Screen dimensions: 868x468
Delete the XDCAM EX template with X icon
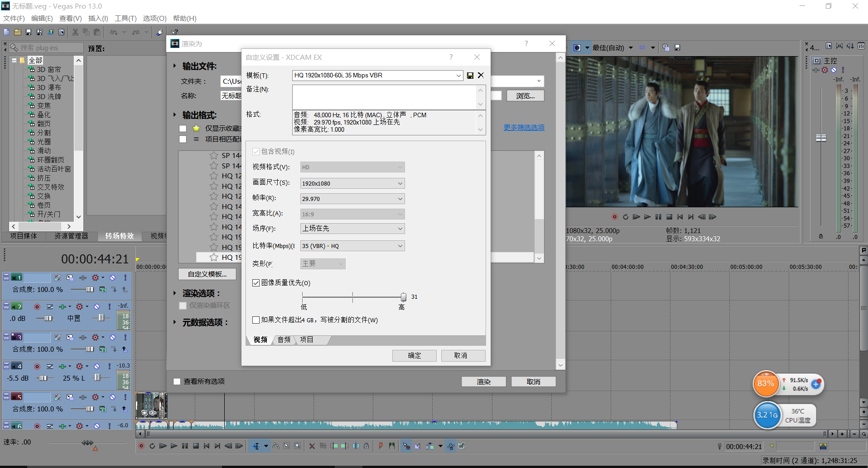click(x=481, y=75)
